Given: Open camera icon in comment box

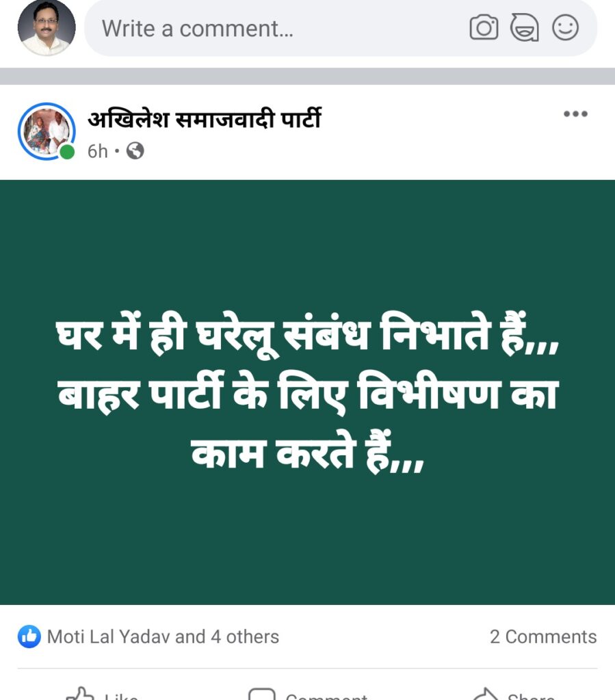Looking at the screenshot, I should click(484, 27).
